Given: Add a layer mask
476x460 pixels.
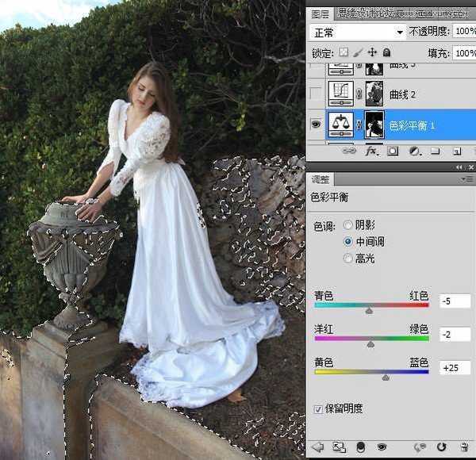Looking at the screenshot, I should 392,151.
